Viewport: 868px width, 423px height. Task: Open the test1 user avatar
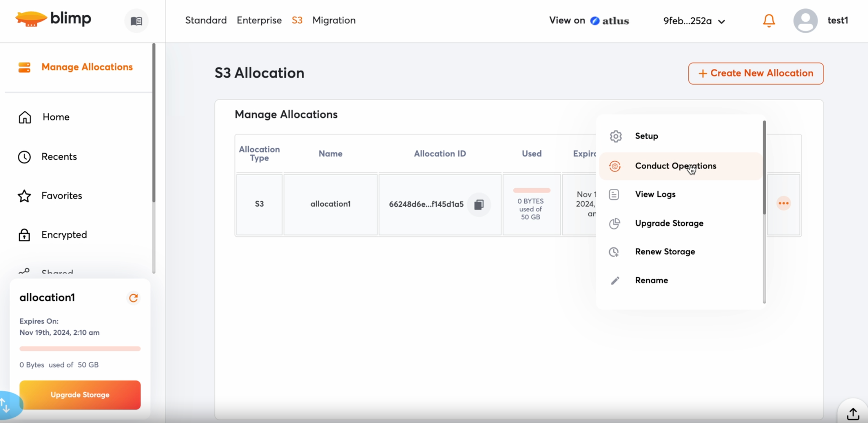pos(805,20)
